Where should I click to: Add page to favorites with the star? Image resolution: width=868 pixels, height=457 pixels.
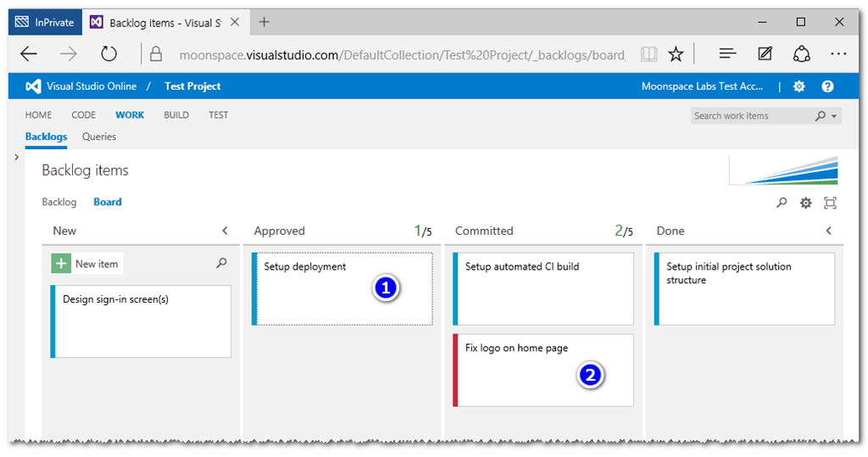676,53
